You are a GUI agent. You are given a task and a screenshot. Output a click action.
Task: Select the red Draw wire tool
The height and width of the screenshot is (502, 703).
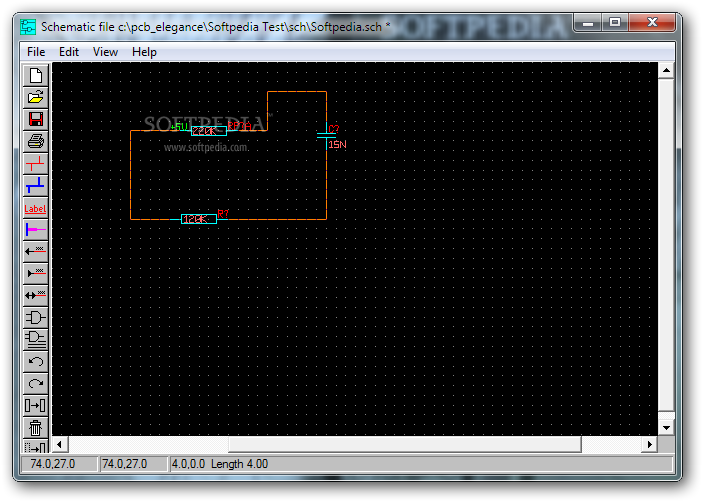(x=35, y=163)
